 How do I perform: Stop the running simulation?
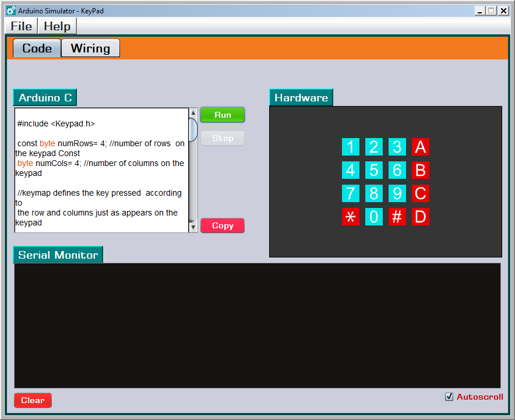(x=223, y=138)
